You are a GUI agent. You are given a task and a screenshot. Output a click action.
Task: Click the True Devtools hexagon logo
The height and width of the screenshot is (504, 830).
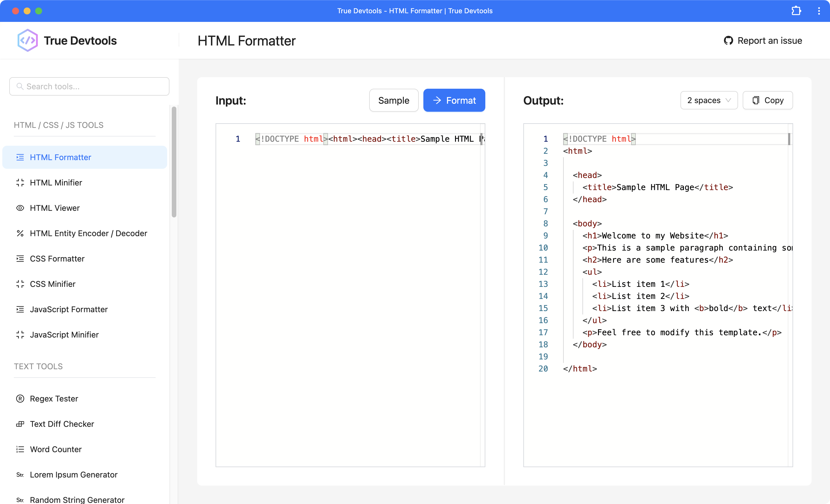click(28, 40)
